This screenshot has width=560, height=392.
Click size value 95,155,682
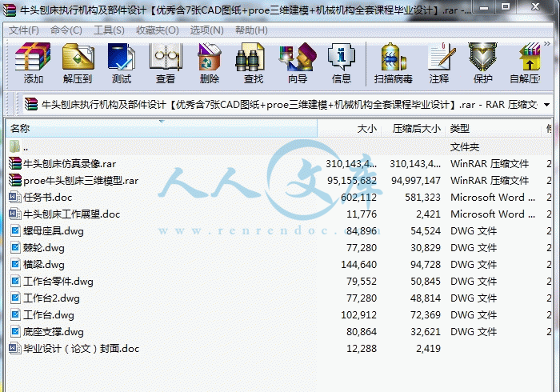pyautogui.click(x=352, y=180)
